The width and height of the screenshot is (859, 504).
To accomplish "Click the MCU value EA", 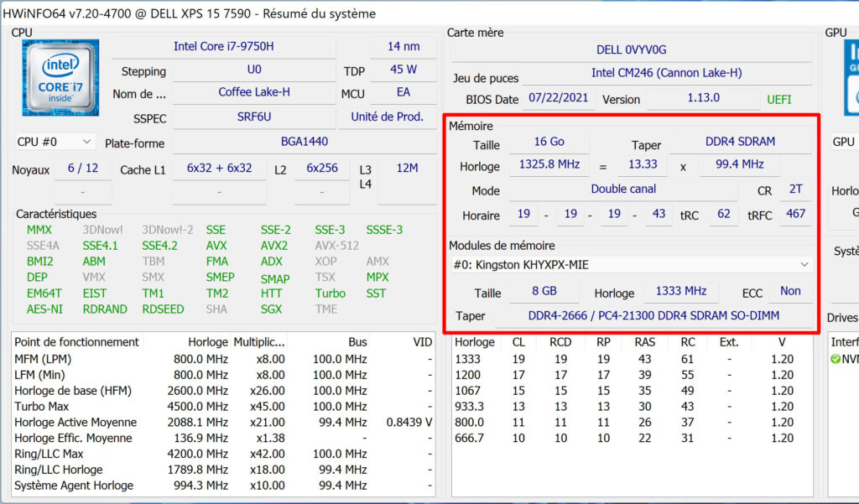I will [403, 92].
